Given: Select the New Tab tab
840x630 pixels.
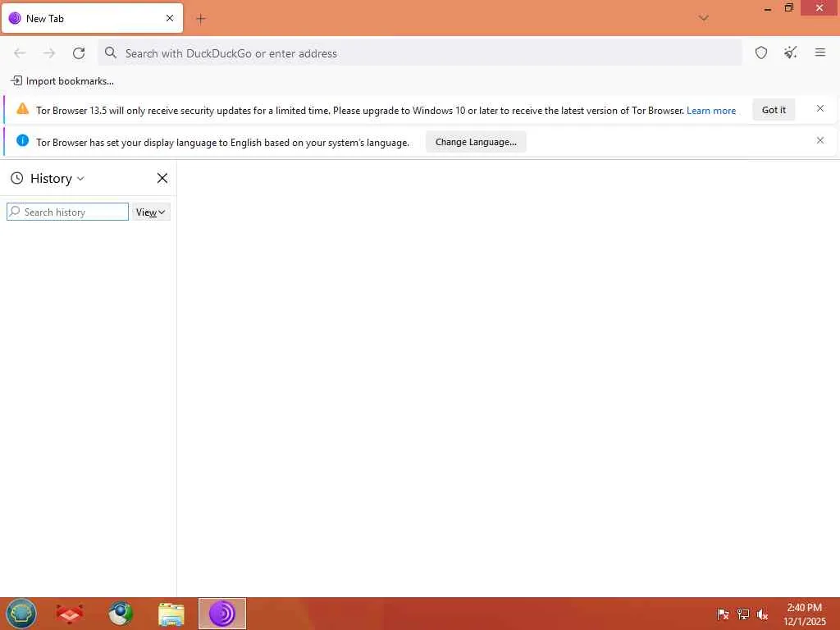Looking at the screenshot, I should pyautogui.click(x=92, y=18).
